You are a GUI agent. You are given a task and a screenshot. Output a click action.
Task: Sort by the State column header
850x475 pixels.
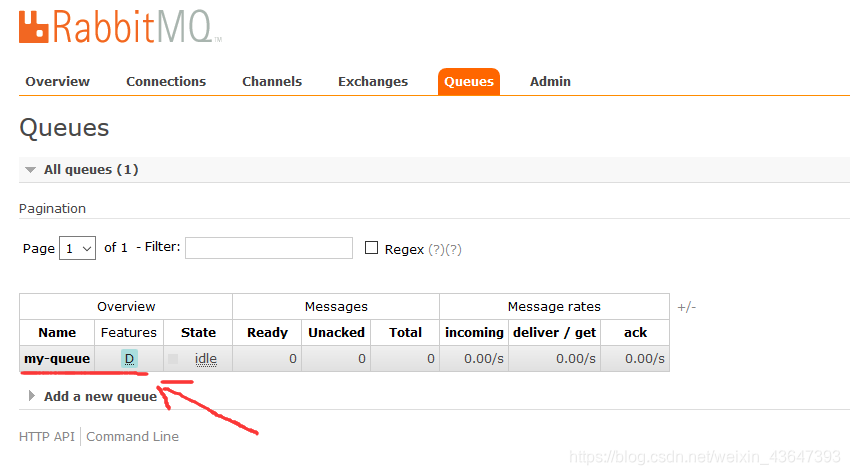point(198,332)
